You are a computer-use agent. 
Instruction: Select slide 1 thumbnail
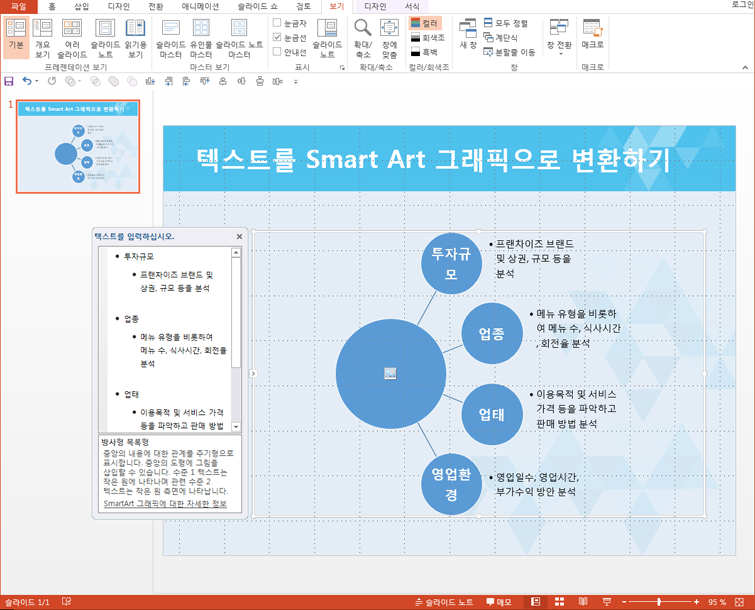[78, 147]
